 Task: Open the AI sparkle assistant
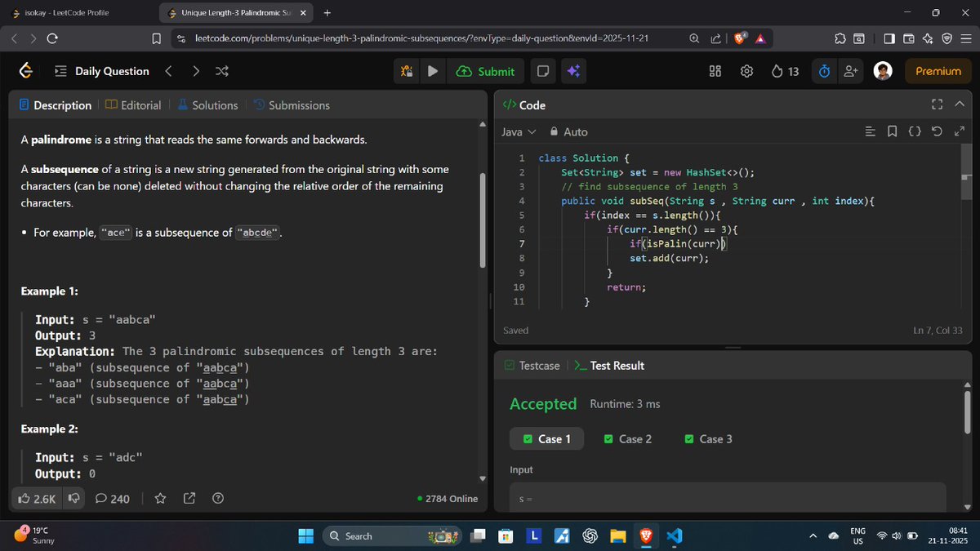[572, 71]
